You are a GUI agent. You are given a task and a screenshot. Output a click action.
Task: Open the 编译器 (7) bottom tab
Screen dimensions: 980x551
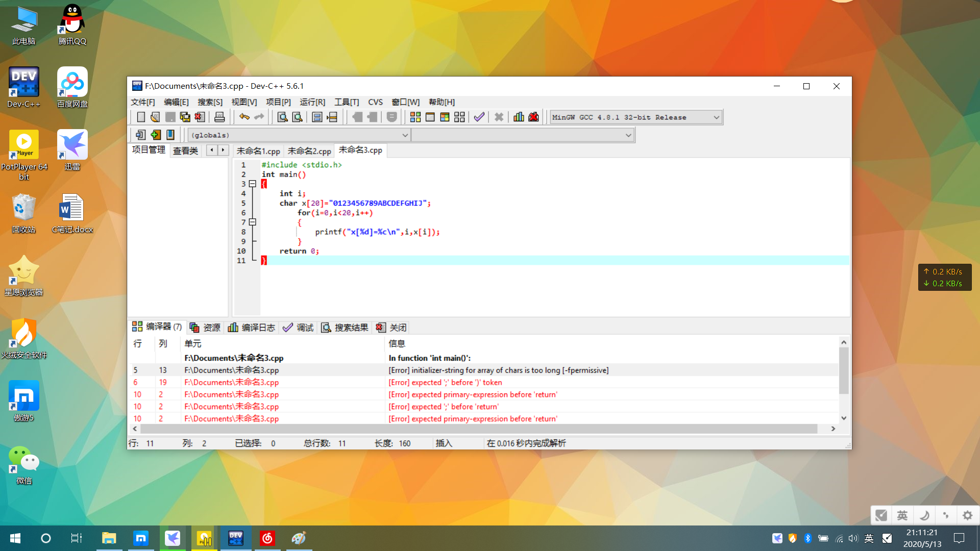tap(157, 327)
